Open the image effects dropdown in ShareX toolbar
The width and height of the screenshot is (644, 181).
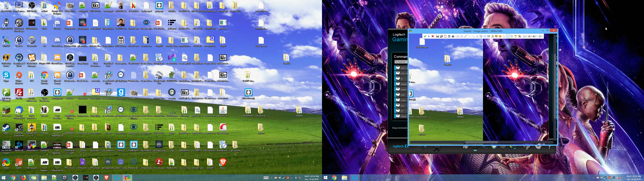point(535,36)
